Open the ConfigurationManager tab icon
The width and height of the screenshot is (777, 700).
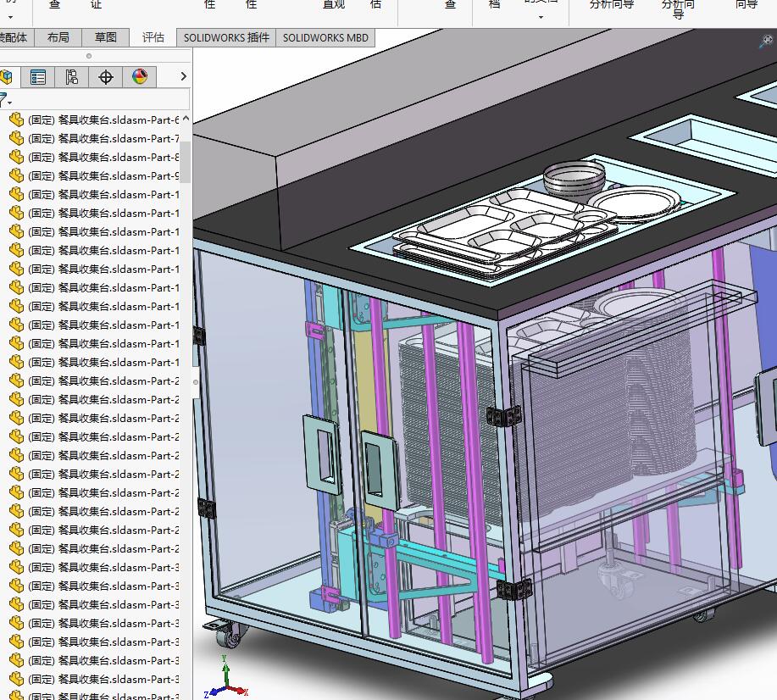pyautogui.click(x=72, y=77)
